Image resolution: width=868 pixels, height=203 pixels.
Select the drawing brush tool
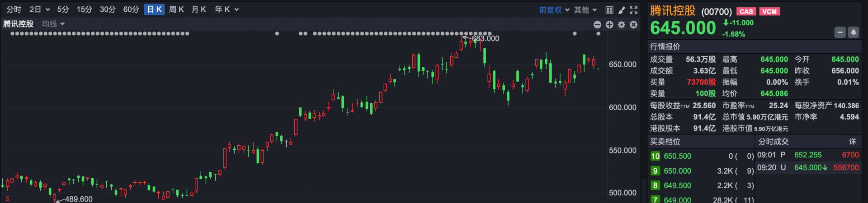(x=622, y=10)
